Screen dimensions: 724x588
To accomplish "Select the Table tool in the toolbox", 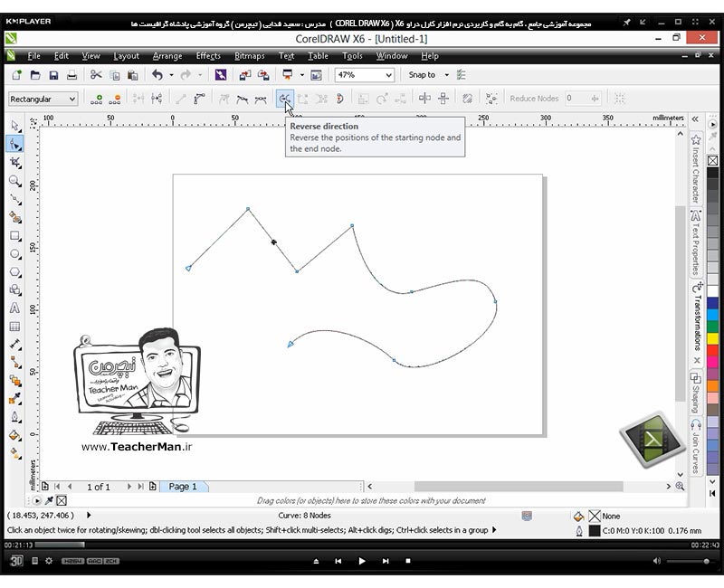I will pos(14,327).
